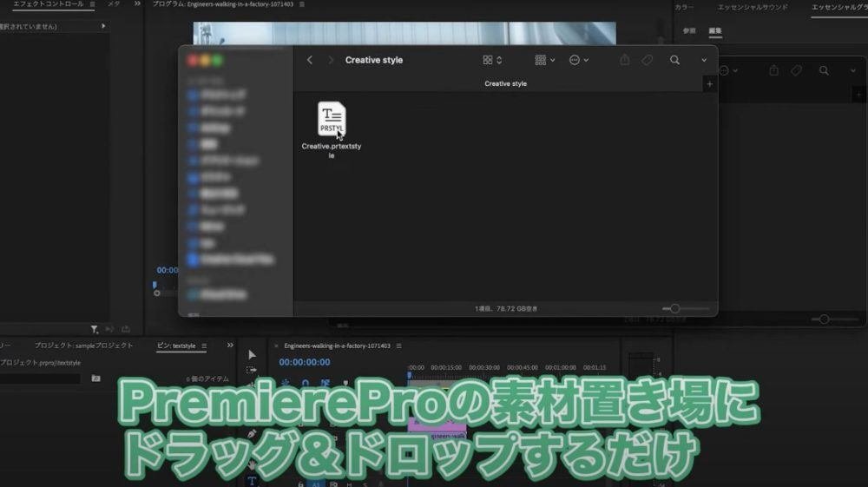Open Finder group-by options dropdown

click(545, 60)
